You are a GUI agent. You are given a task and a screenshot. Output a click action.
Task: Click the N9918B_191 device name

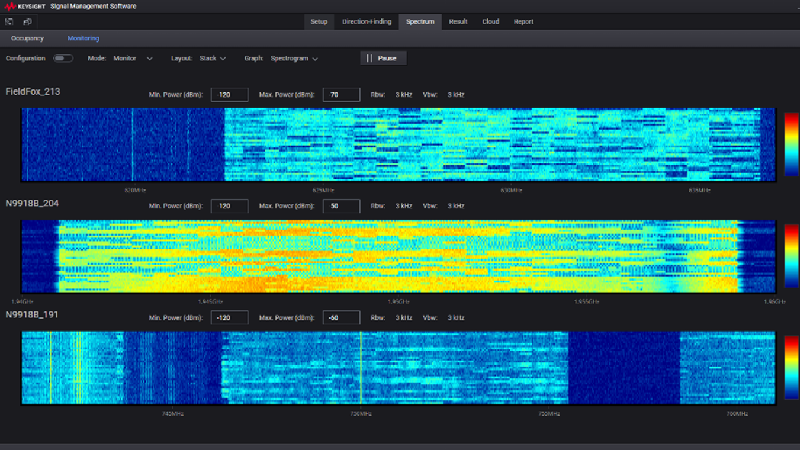click(32, 315)
